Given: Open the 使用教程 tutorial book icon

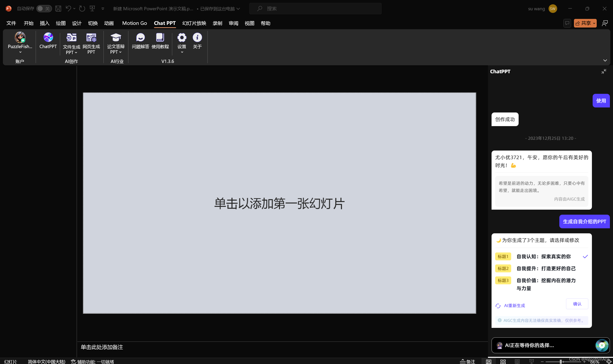Looking at the screenshot, I should [160, 38].
